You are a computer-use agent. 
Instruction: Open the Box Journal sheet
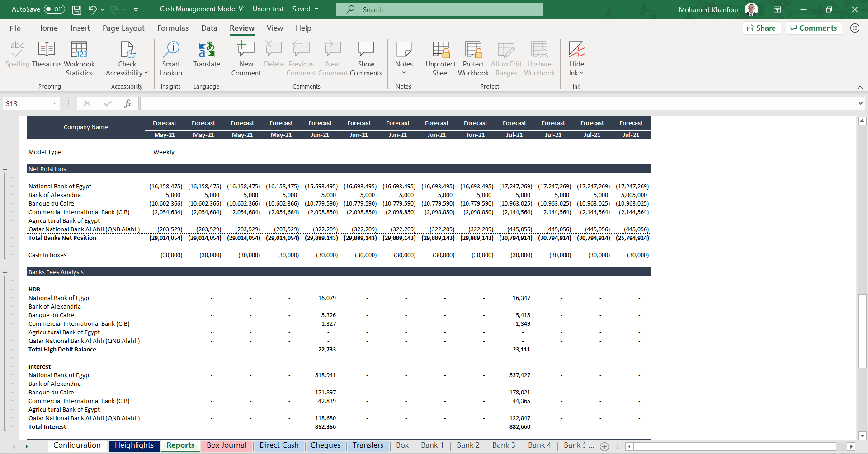pyautogui.click(x=226, y=445)
